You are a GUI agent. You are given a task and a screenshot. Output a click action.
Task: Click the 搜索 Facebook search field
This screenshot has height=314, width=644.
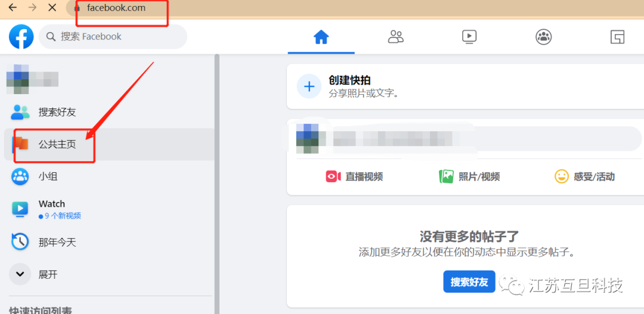(x=113, y=37)
